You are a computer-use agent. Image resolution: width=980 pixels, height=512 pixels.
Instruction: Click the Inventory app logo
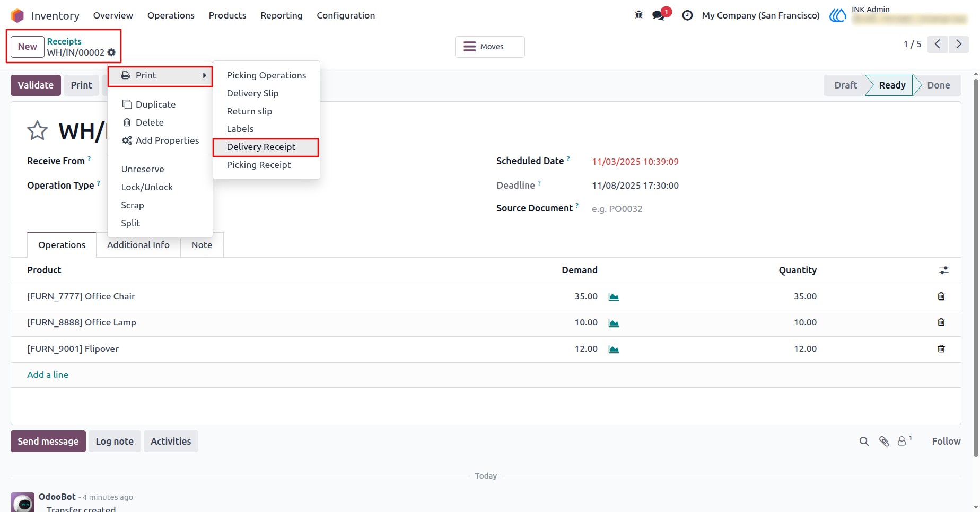pyautogui.click(x=17, y=15)
